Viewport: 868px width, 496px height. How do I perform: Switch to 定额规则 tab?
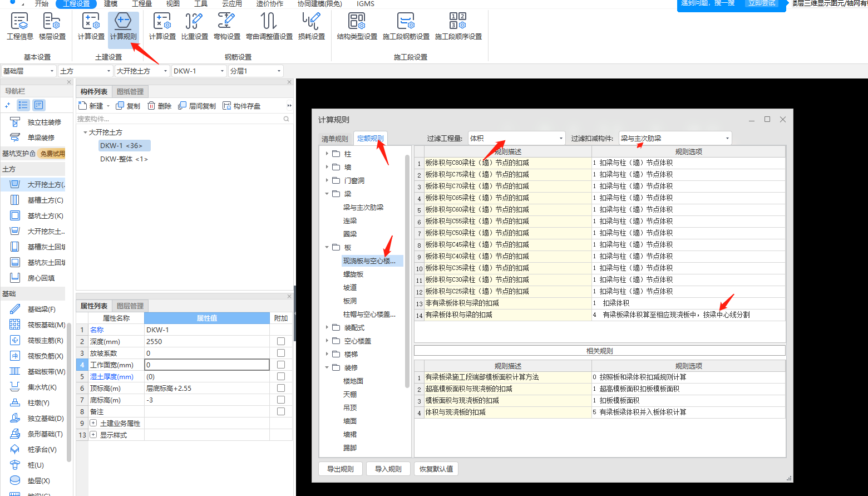370,138
